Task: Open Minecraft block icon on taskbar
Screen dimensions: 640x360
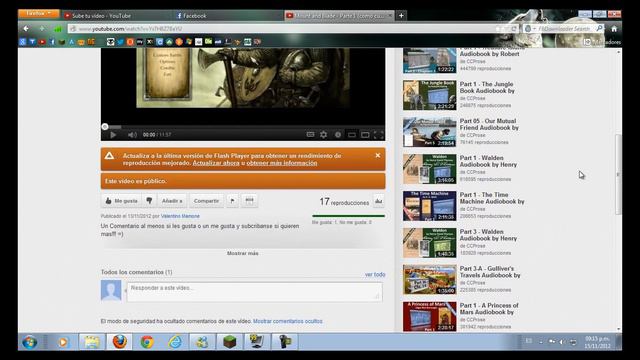Action: tap(229, 342)
